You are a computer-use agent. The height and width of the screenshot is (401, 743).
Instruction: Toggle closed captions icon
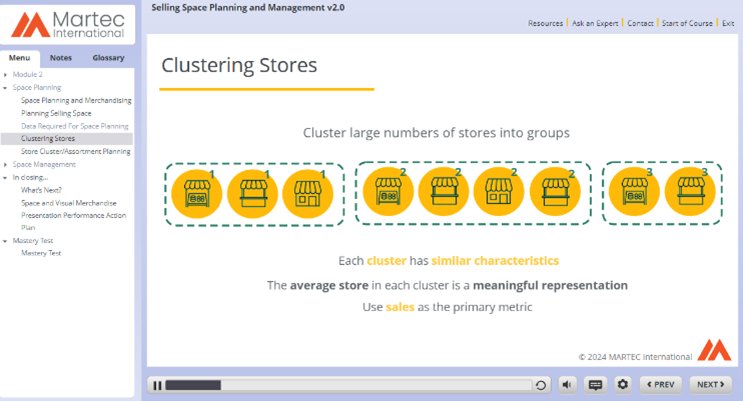[x=595, y=384]
